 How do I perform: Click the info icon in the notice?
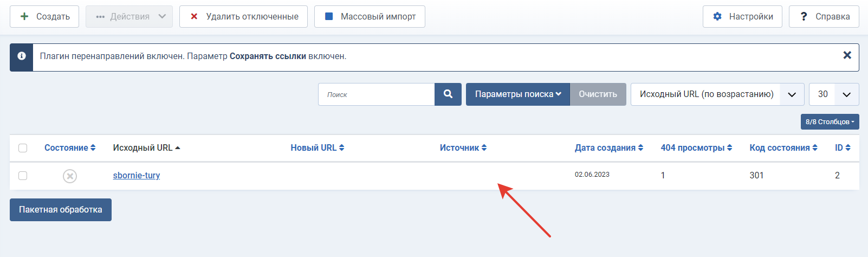click(x=22, y=56)
